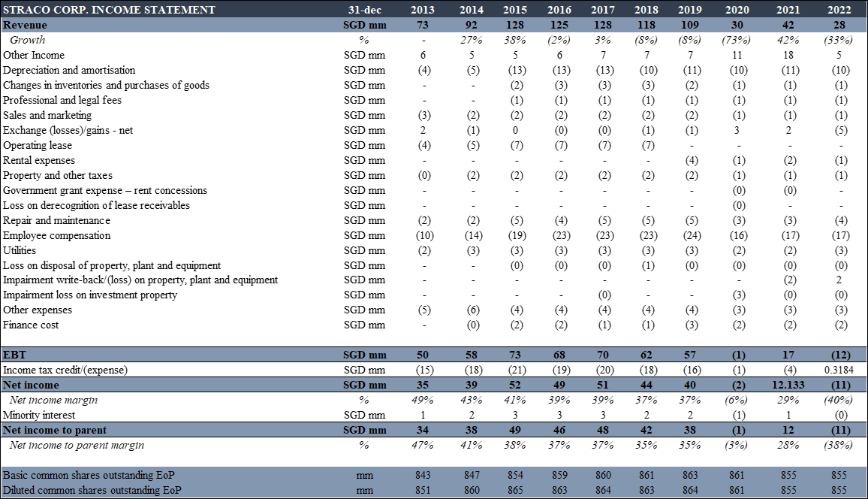Image resolution: width=868 pixels, height=499 pixels.
Task: Click the Net income margin label
Action: click(x=54, y=399)
